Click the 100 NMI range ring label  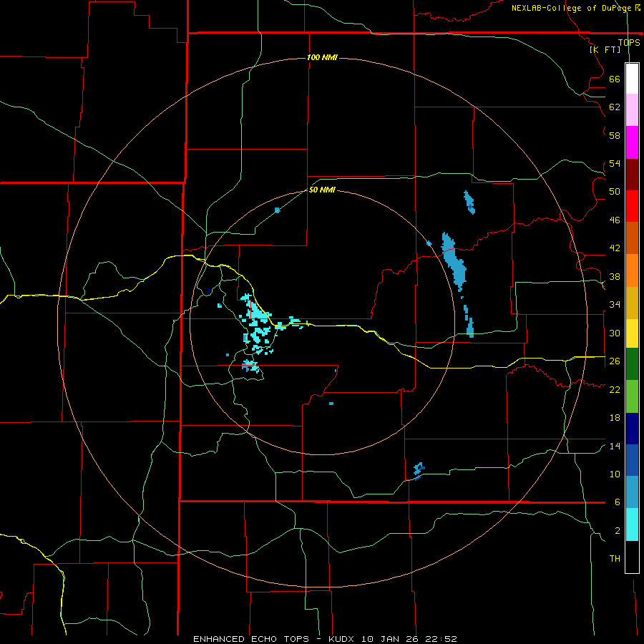tap(322, 57)
